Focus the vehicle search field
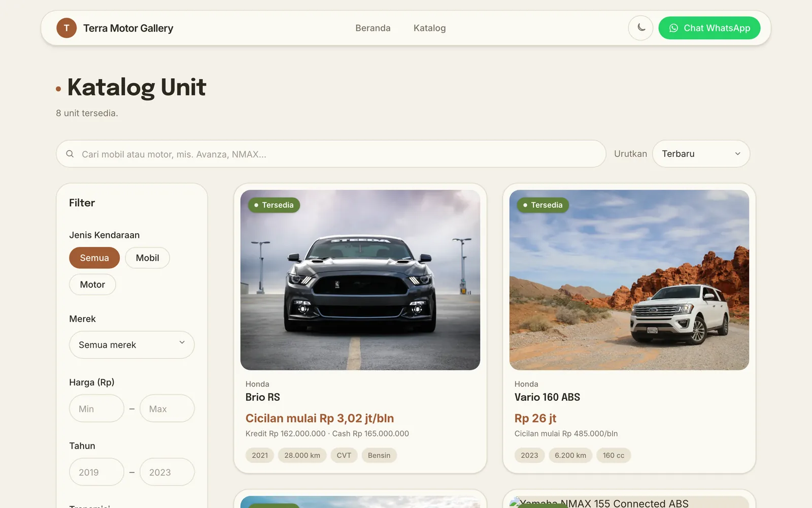This screenshot has width=812, height=508. pos(331,154)
